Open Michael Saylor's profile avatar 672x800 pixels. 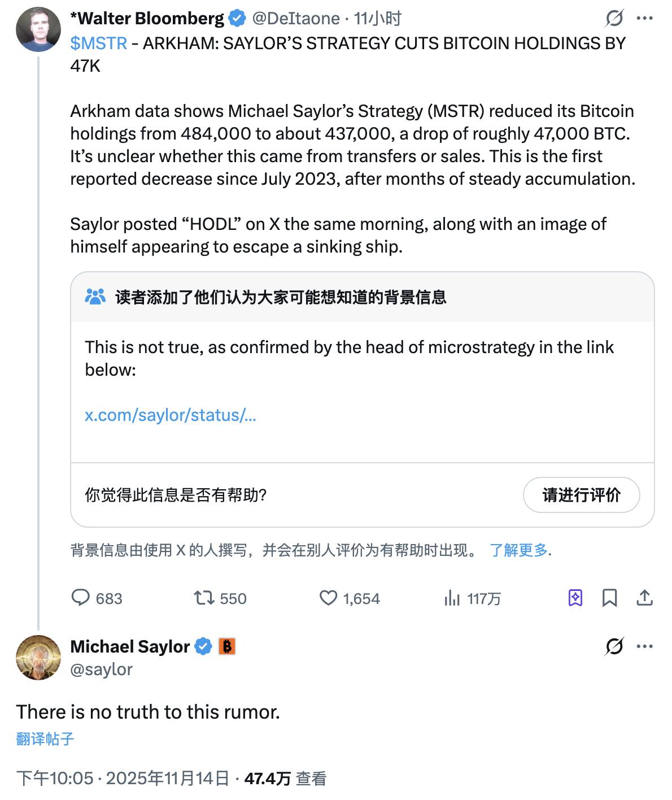38,657
